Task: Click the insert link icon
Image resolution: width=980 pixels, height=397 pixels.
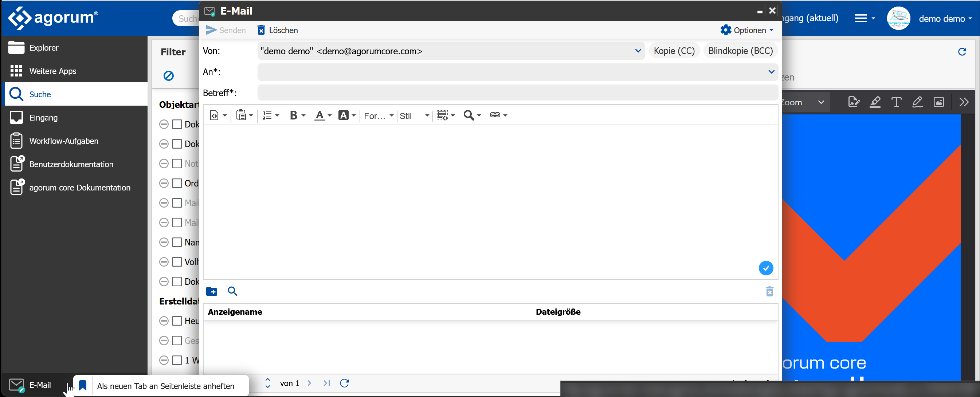Action: tap(495, 115)
